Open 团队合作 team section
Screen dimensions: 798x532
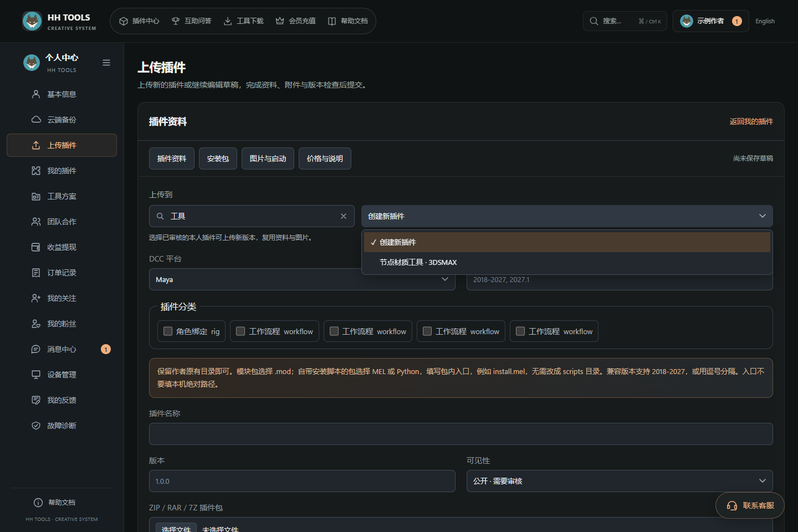click(62, 222)
